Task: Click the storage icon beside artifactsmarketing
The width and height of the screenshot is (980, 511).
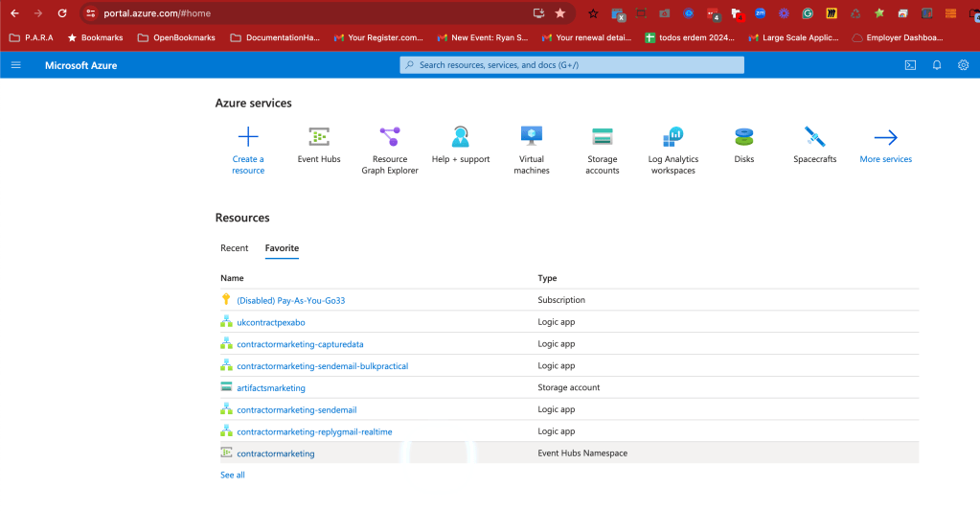Action: 226,387
